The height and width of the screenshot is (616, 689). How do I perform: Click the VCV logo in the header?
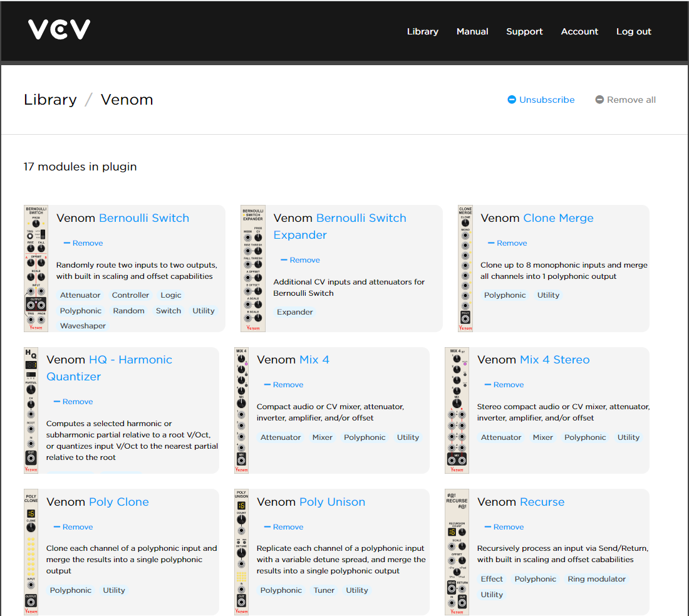(59, 29)
